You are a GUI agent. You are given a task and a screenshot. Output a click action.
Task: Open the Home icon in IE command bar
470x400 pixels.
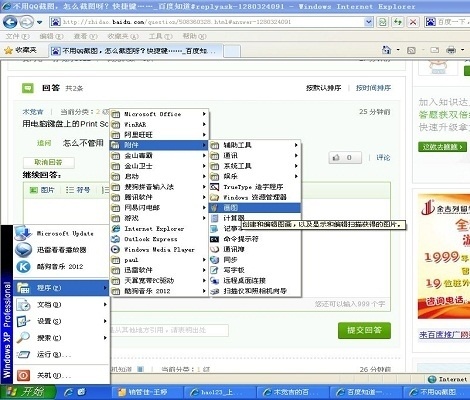point(386,50)
